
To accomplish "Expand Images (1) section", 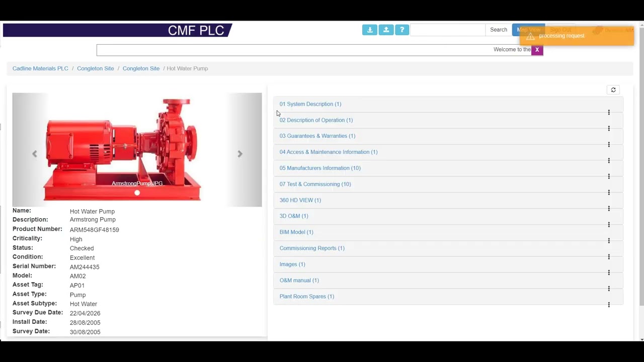I will pos(292,264).
